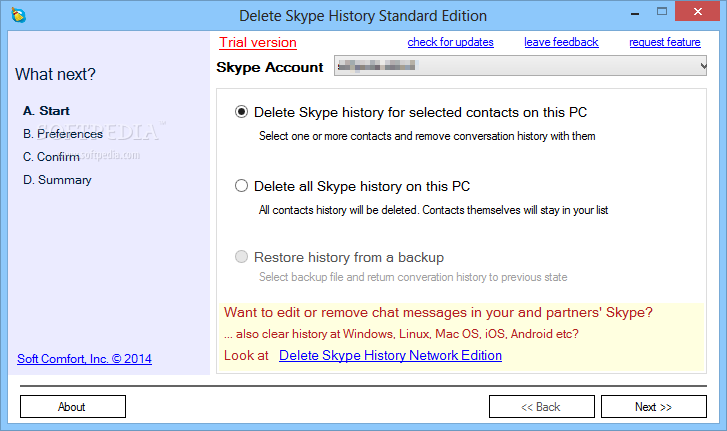Click 'All contacts history will be deleted' text
This screenshot has width=727, height=431.
(433, 210)
